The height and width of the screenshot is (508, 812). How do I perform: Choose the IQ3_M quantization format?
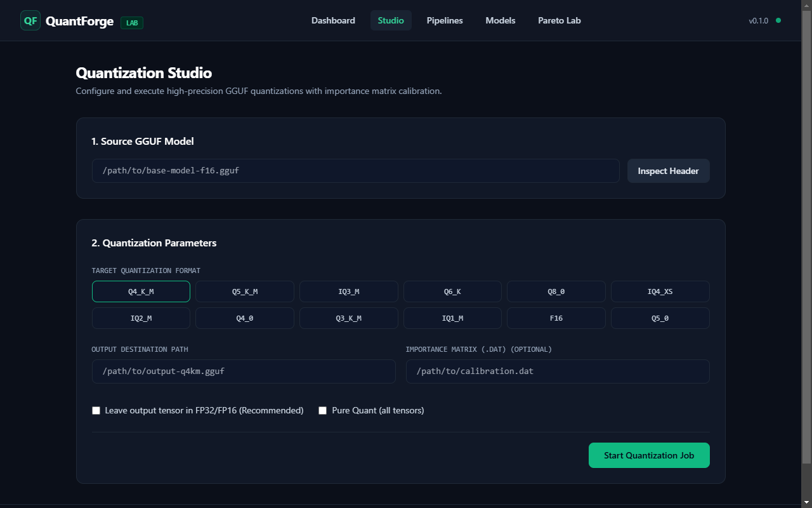click(349, 291)
